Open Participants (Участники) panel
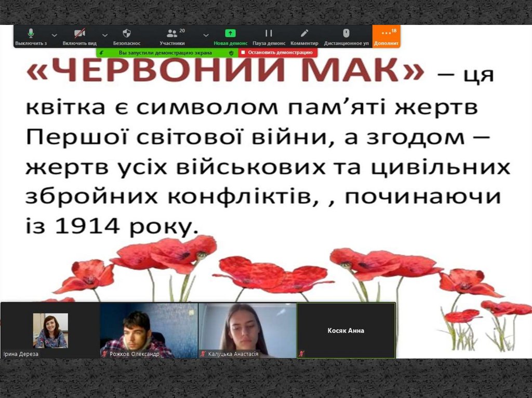This screenshot has width=532, height=398. tap(172, 37)
